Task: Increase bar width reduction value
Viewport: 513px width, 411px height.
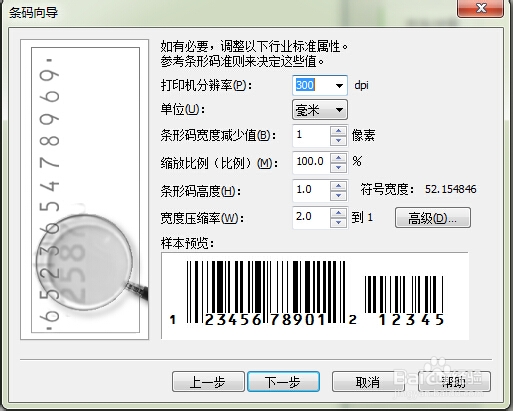Action: pos(338,131)
